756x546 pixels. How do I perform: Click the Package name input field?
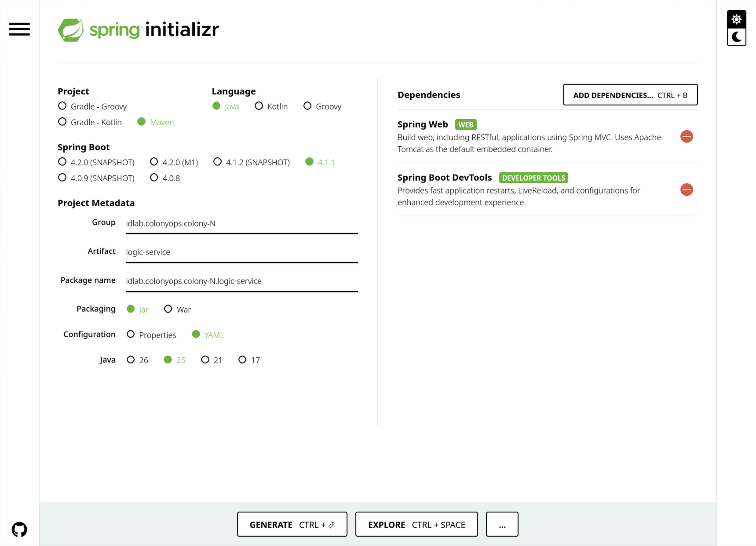242,281
